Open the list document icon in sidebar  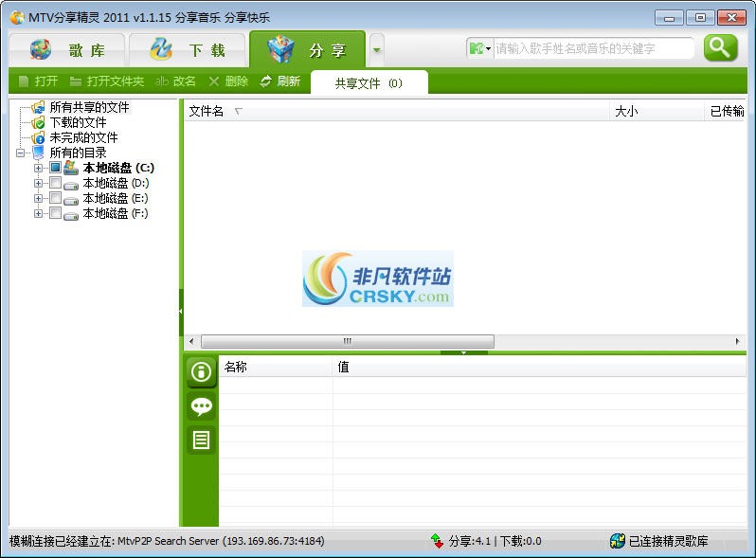pyautogui.click(x=201, y=440)
